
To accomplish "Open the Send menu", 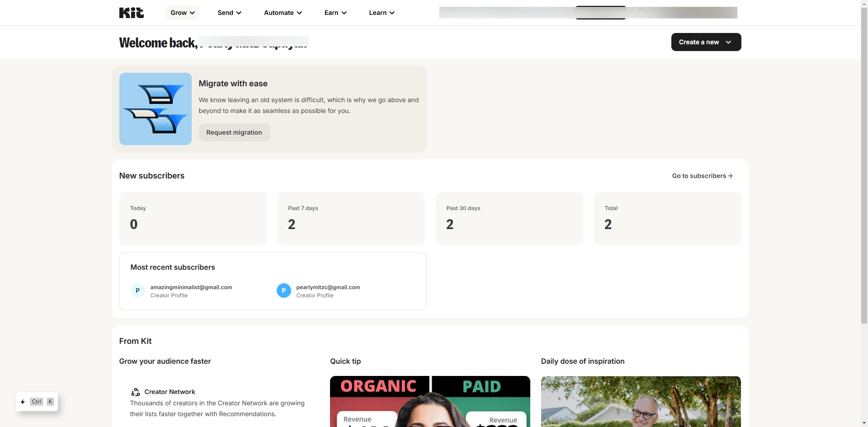I will (229, 13).
